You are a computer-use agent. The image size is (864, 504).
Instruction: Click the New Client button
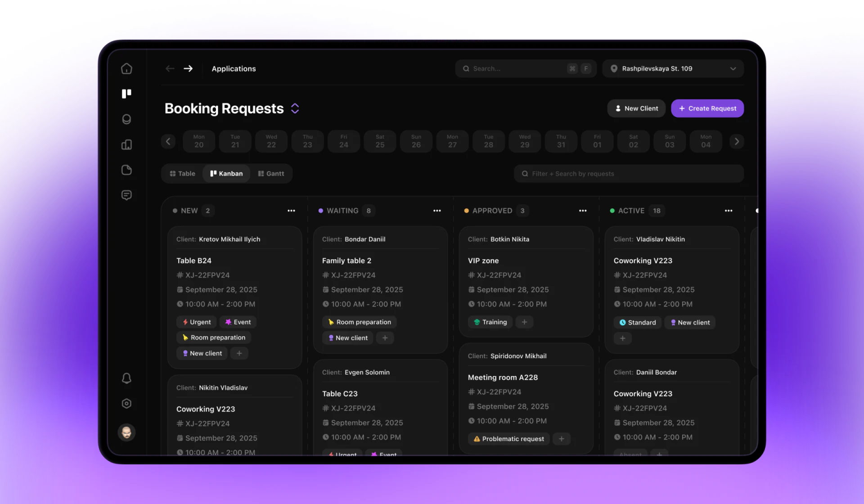[636, 108]
